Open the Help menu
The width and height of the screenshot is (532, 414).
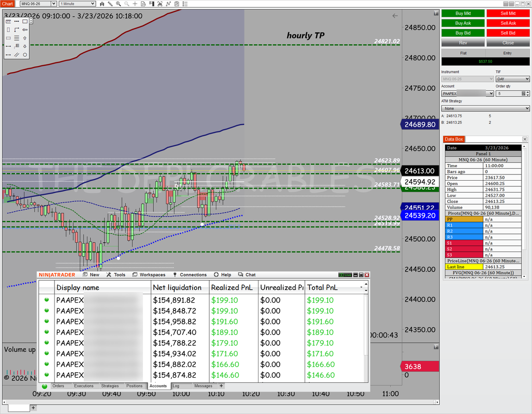(223, 275)
